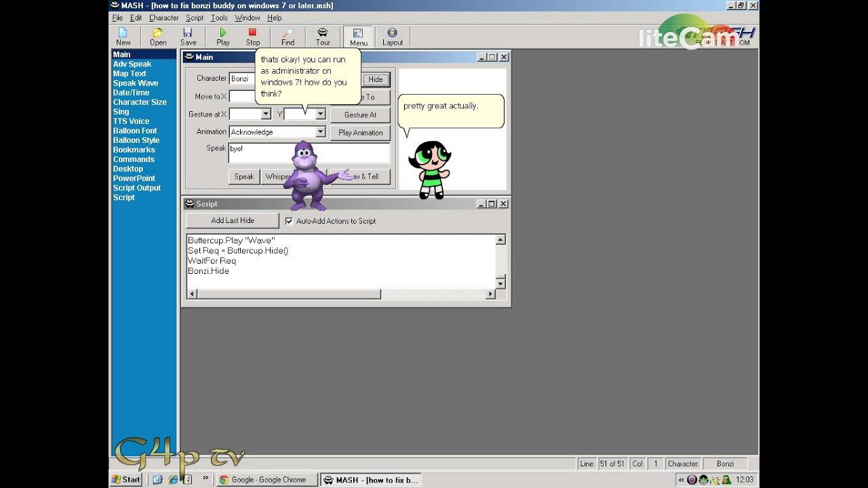Start the Tour from the toolbar

(323, 37)
